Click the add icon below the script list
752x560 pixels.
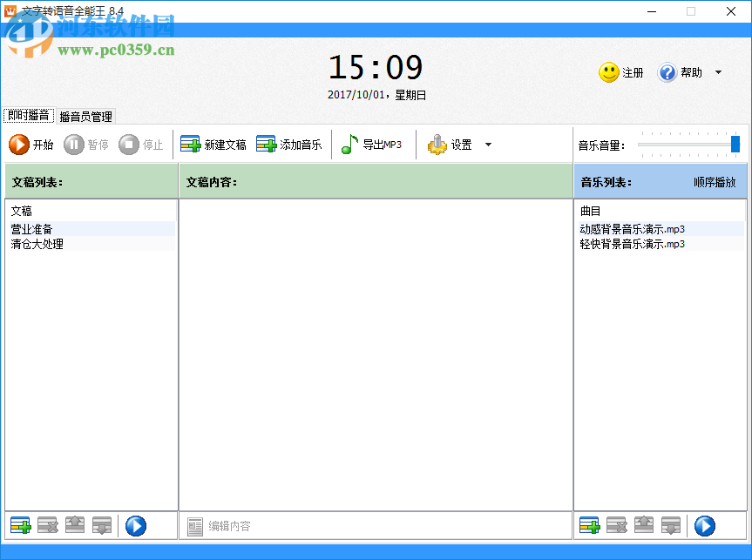pos(19,525)
